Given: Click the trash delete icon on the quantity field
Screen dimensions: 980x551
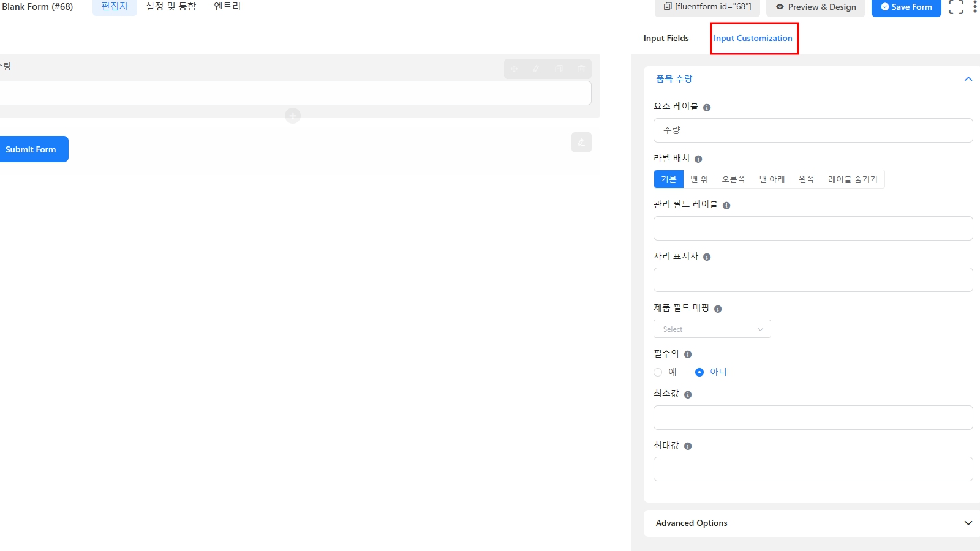Looking at the screenshot, I should (x=581, y=69).
